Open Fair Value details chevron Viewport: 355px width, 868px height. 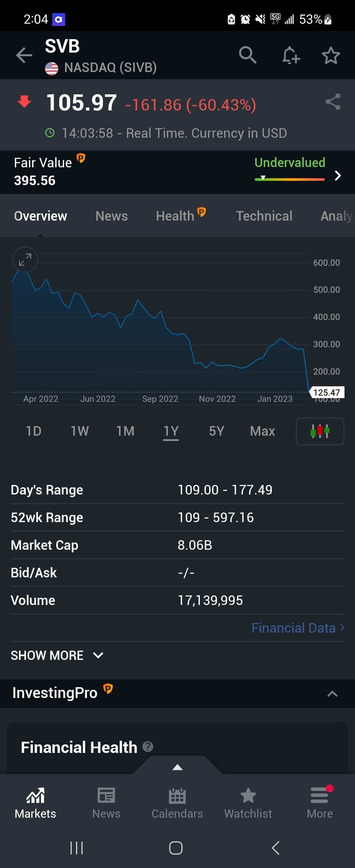(x=338, y=176)
